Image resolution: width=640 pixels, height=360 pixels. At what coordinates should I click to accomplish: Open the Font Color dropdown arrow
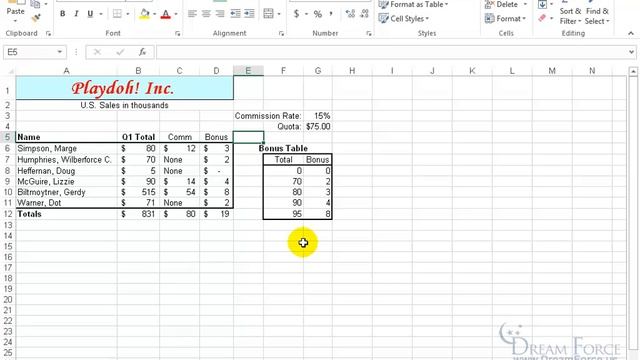(x=176, y=14)
